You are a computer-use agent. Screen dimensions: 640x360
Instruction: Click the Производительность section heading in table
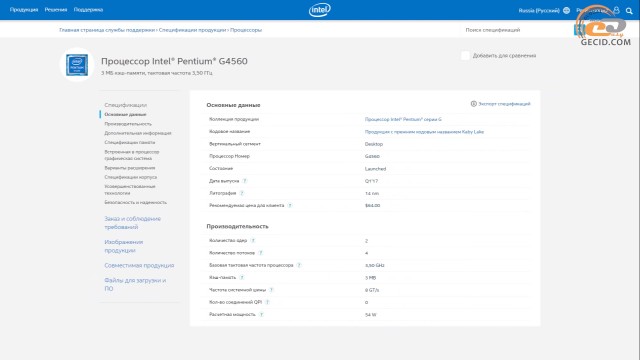(x=237, y=226)
